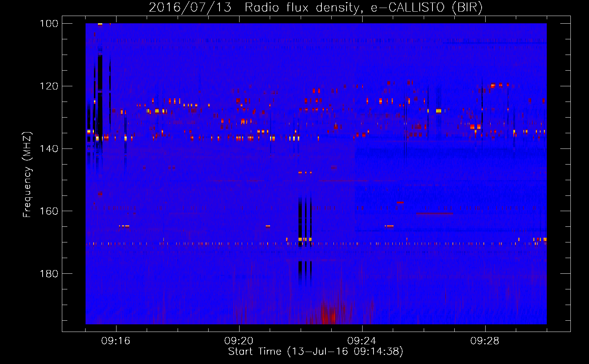Click the 100 frequency tick label
This screenshot has height=364, width=589.
click(x=49, y=24)
